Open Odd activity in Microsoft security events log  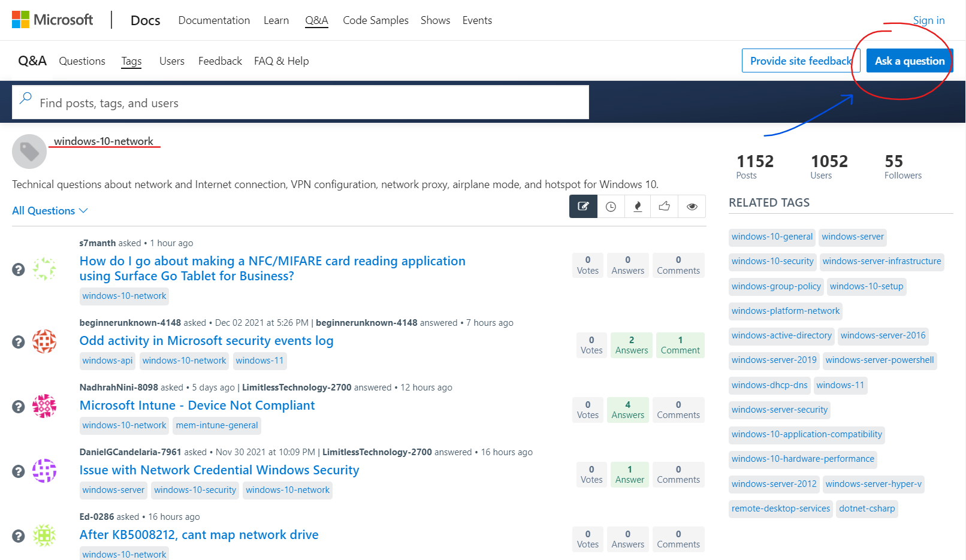coord(206,341)
